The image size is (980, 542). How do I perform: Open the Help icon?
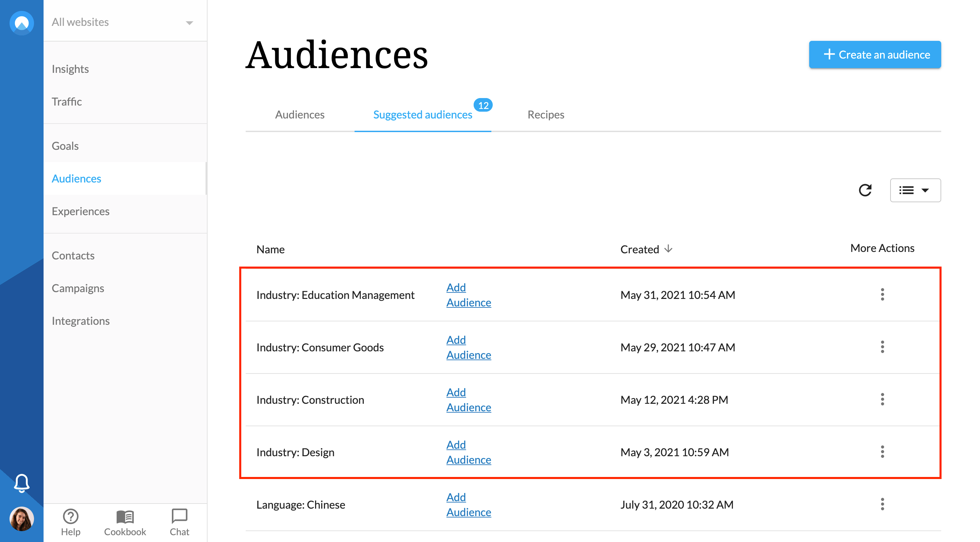point(70,516)
